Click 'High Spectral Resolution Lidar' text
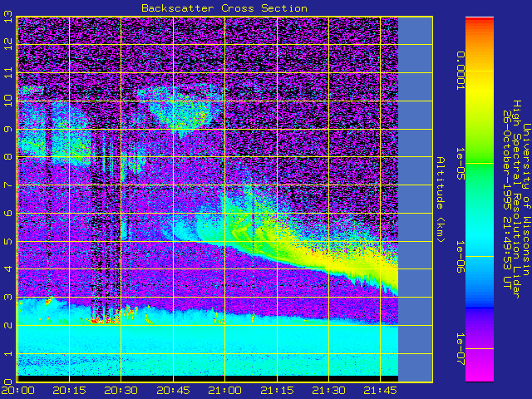 click(516, 199)
